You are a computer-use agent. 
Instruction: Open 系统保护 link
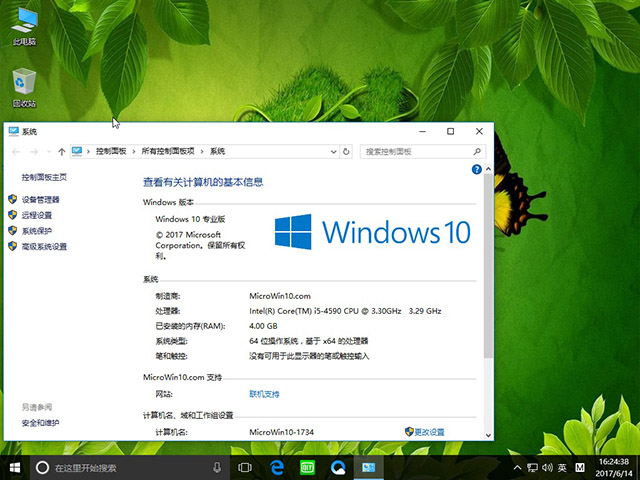(x=37, y=231)
